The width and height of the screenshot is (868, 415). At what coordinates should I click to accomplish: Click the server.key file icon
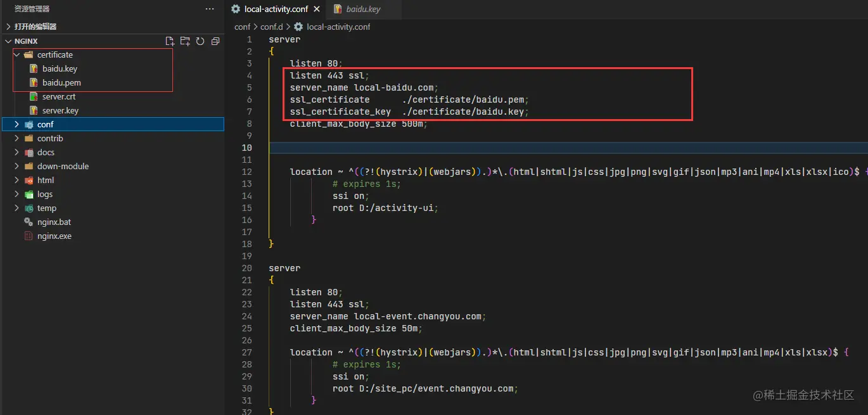[34, 110]
